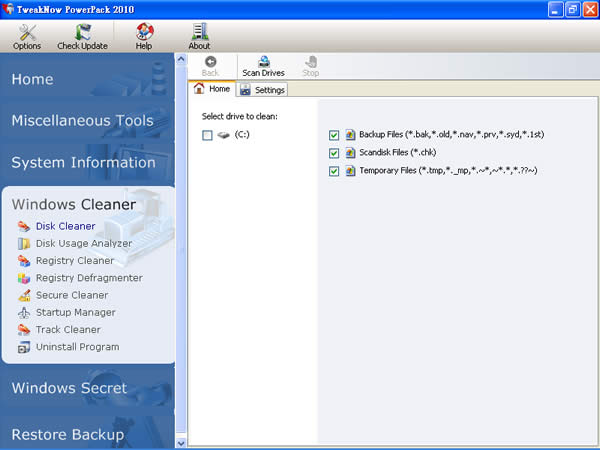This screenshot has width=600, height=450.
Task: Click the sidebar scrollbar down arrow
Action: (x=181, y=443)
